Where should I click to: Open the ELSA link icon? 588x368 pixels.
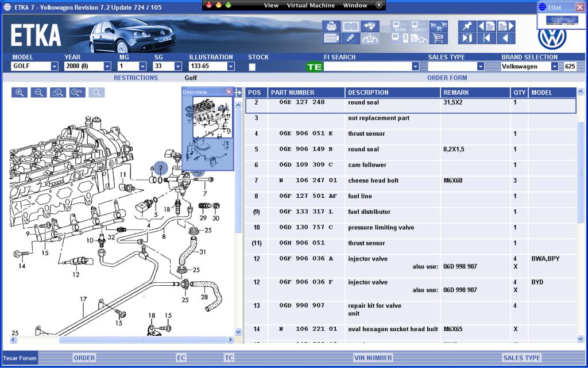[400, 26]
